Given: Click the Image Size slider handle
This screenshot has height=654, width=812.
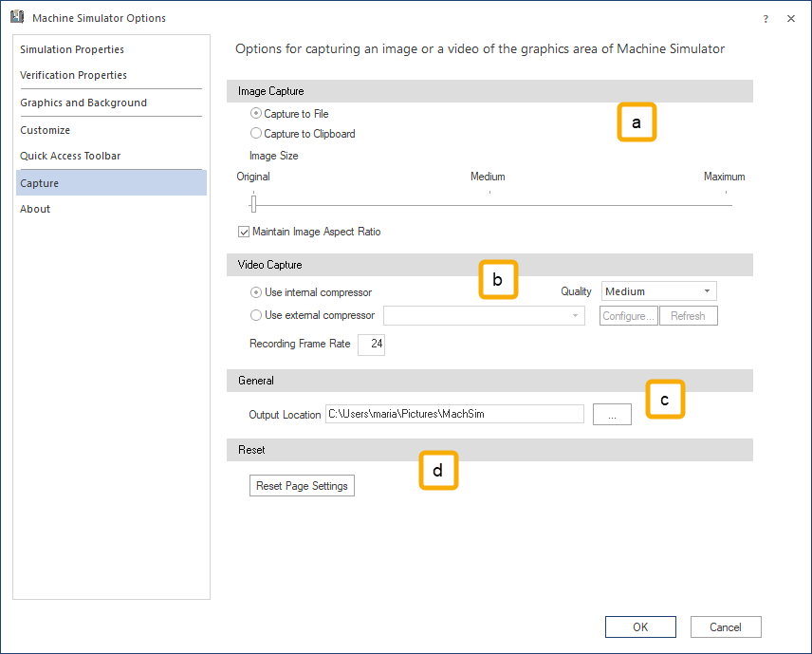Looking at the screenshot, I should (253, 203).
